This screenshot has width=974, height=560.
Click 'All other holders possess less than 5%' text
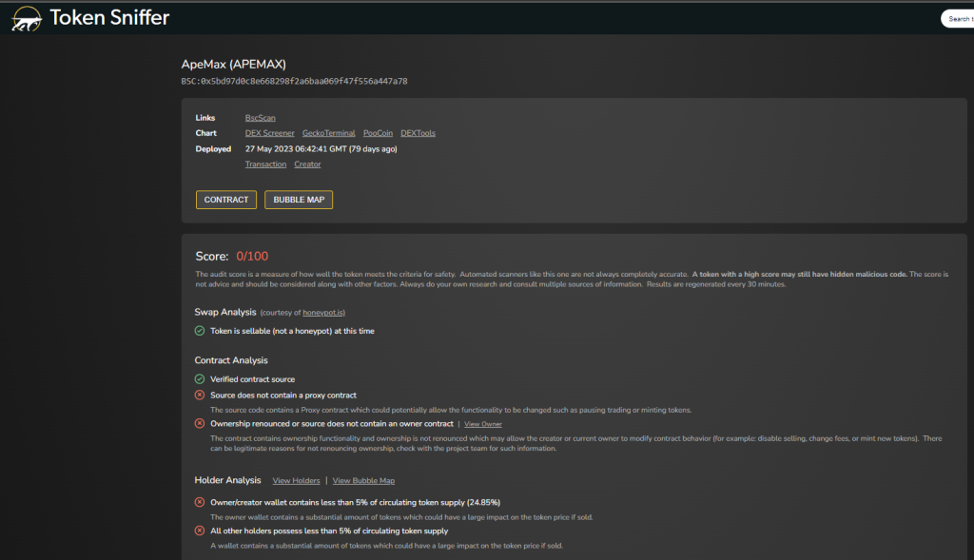tap(329, 531)
